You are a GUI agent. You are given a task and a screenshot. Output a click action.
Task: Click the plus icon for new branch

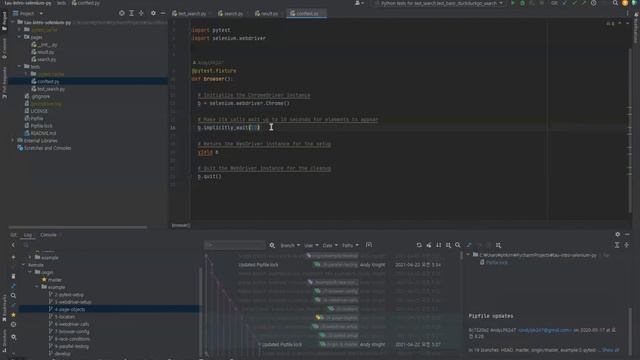[13, 257]
